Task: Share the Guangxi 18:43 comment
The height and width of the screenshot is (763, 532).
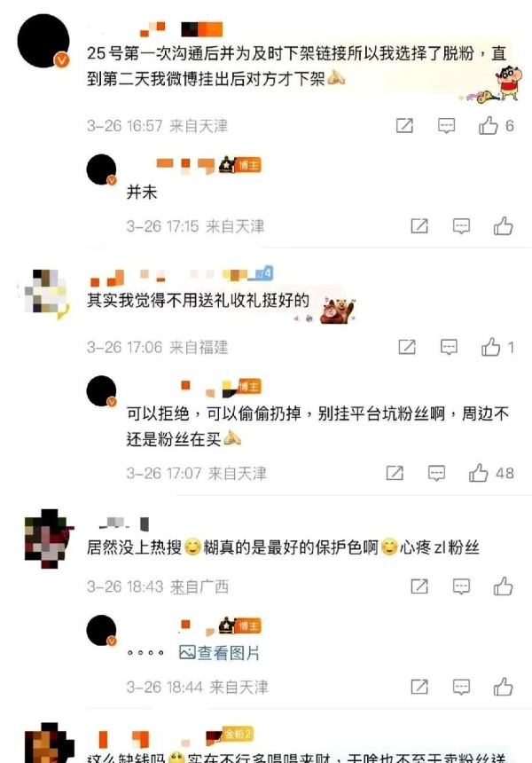Action: tap(419, 586)
